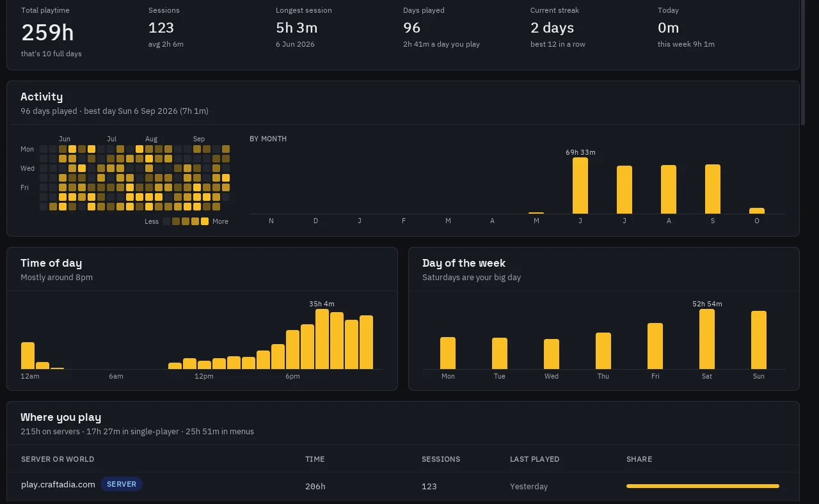
Task: Click the Where you play heading
Action: [61, 417]
